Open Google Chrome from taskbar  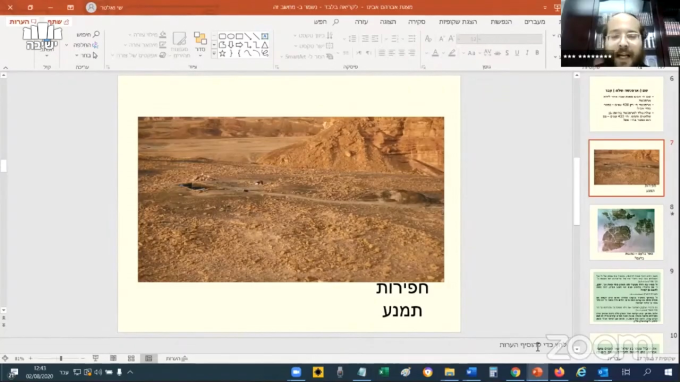[x=515, y=372]
